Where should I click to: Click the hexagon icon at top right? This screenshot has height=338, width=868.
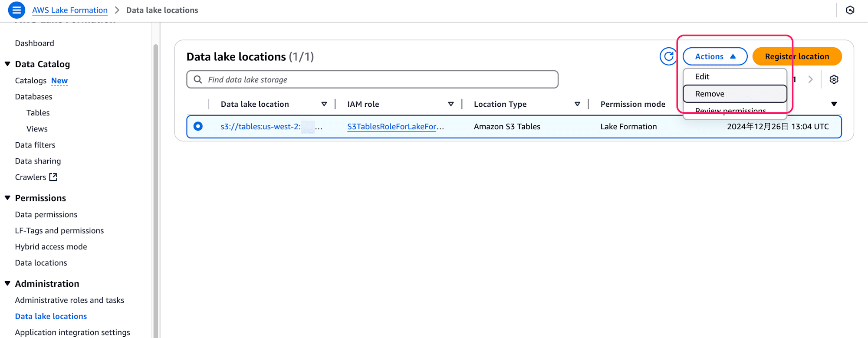[x=850, y=10]
